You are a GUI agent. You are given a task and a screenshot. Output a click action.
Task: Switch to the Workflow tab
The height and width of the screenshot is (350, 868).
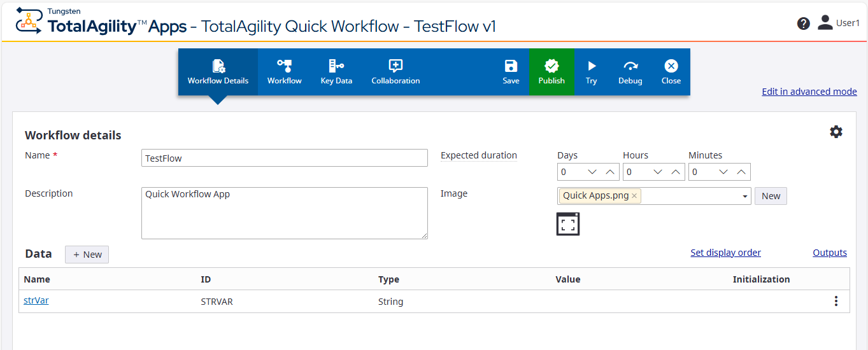coord(285,71)
